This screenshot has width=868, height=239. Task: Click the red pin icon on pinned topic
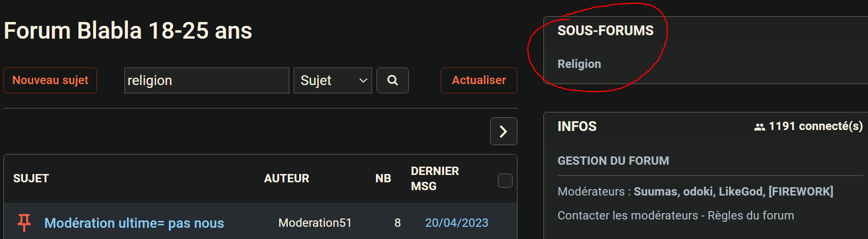coord(24,222)
